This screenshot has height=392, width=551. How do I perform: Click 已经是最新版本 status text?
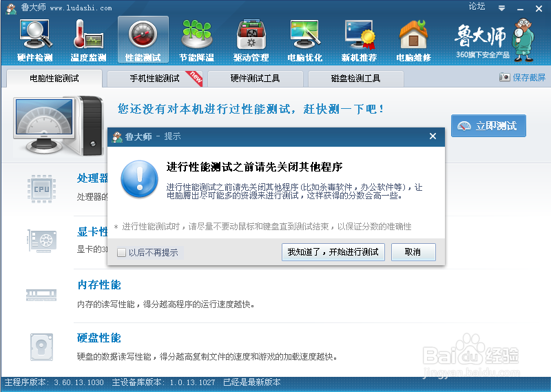click(252, 382)
